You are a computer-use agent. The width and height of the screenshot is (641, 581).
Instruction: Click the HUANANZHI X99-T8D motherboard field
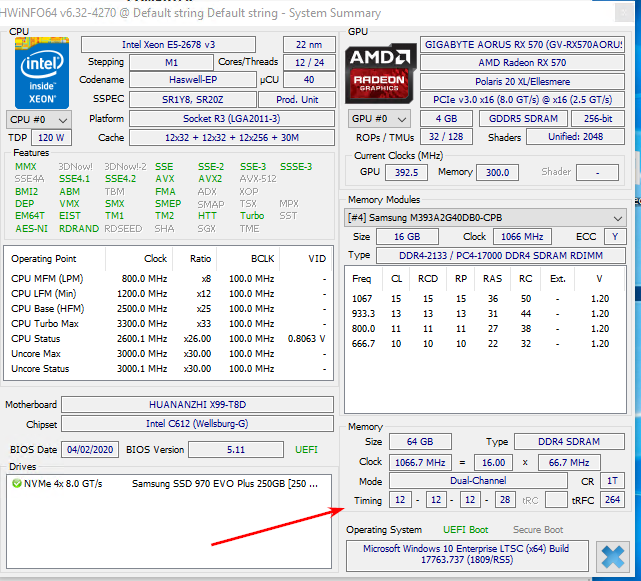click(x=196, y=405)
